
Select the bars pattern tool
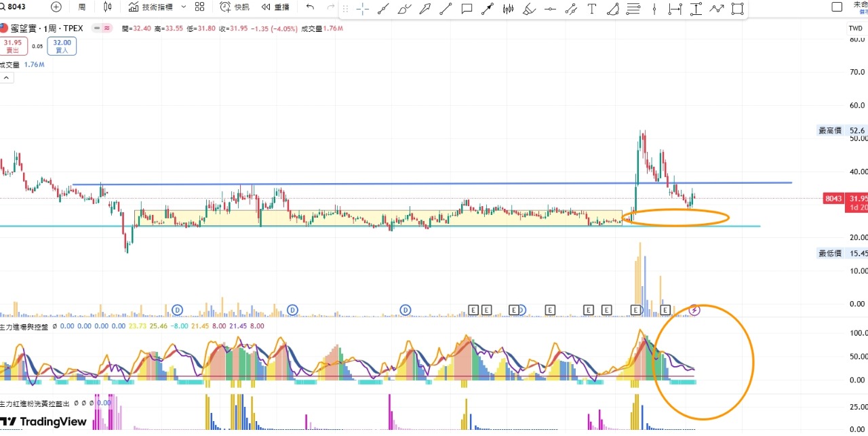coord(508,9)
